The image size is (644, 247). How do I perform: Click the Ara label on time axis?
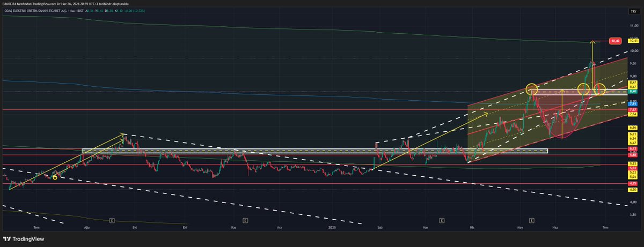279,227
